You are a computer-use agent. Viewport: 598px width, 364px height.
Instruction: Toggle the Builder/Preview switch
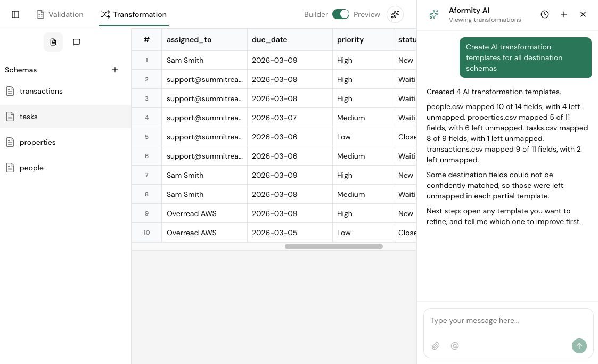point(341,14)
